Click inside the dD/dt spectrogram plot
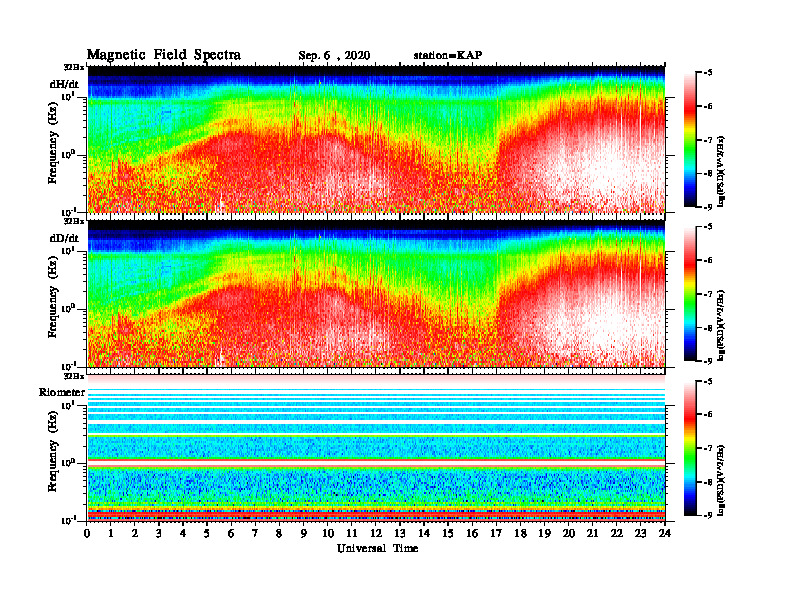This screenshot has width=792, height=612. tap(376, 293)
